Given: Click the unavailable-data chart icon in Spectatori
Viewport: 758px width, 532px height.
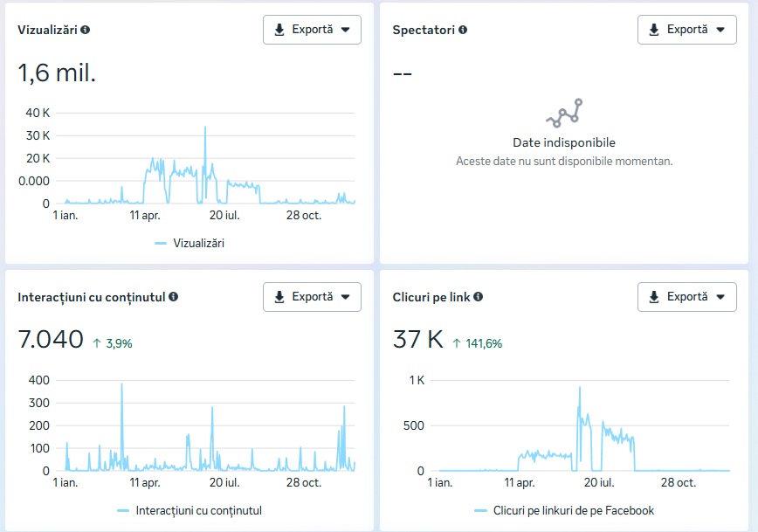Looking at the screenshot, I should coord(564,113).
